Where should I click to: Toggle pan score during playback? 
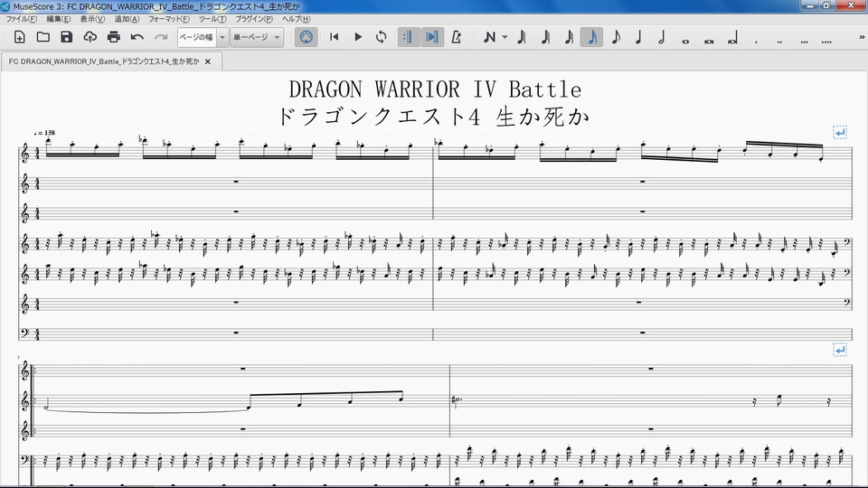coord(432,37)
